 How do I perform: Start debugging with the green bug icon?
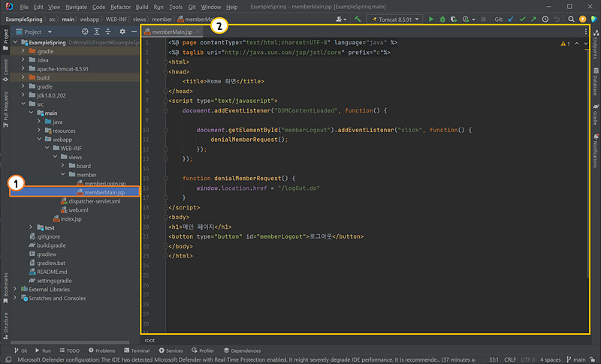click(x=442, y=19)
